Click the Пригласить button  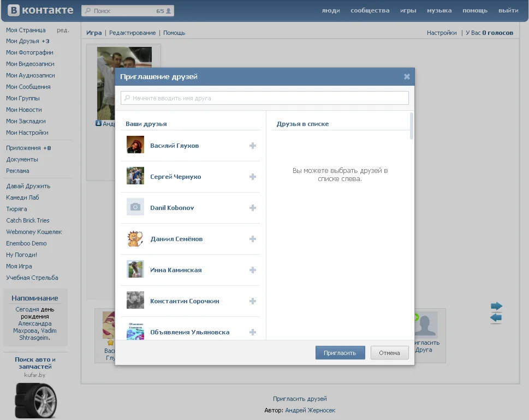point(340,352)
